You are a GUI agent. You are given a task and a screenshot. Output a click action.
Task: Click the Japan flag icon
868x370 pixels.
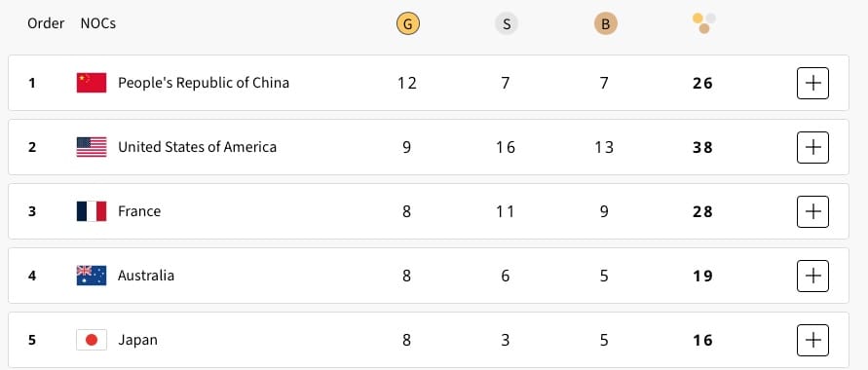click(92, 340)
